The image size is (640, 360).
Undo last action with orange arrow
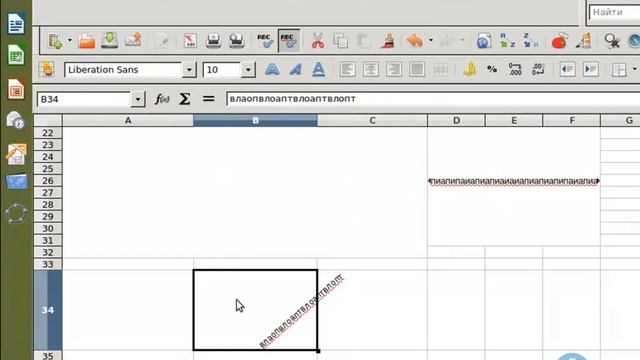[x=415, y=41]
